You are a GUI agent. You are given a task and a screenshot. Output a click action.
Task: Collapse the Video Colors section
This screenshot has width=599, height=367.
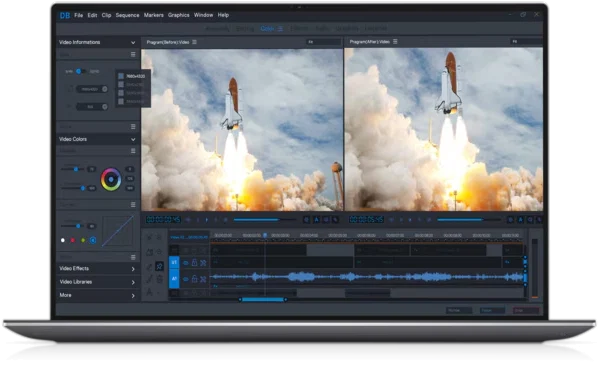point(133,139)
